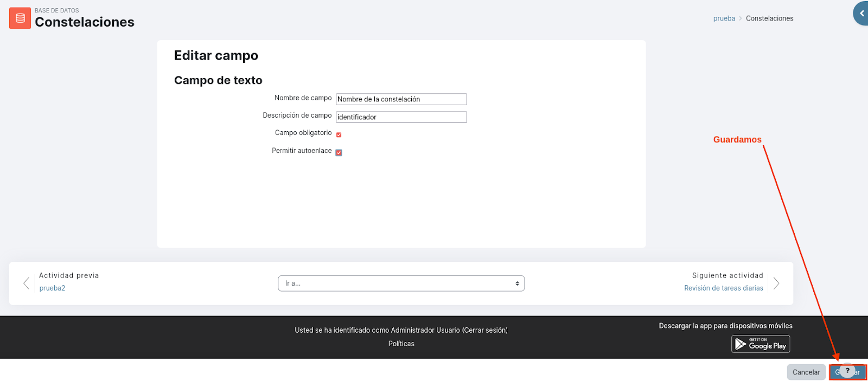Viewport: 868px width, 381px height.
Task: Click into the Nombre de campo field
Action: pyautogui.click(x=401, y=99)
